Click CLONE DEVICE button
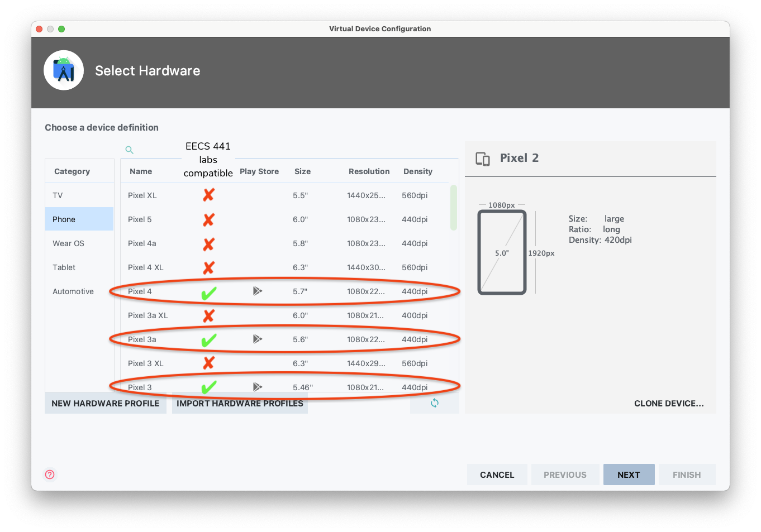This screenshot has height=532, width=761. (x=669, y=403)
